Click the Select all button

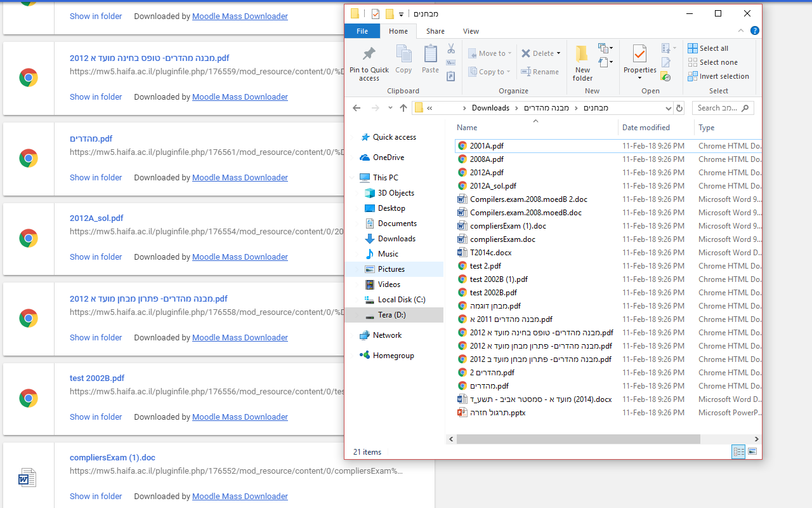708,48
